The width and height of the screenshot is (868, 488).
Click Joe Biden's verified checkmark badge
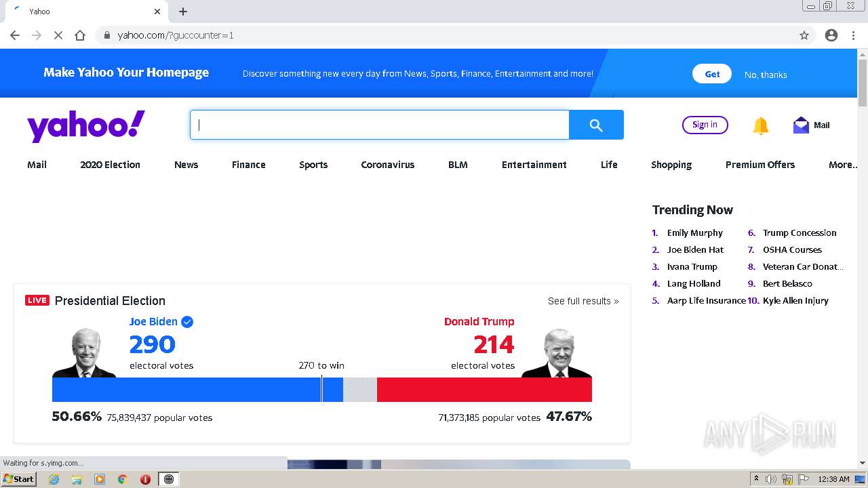click(187, 322)
